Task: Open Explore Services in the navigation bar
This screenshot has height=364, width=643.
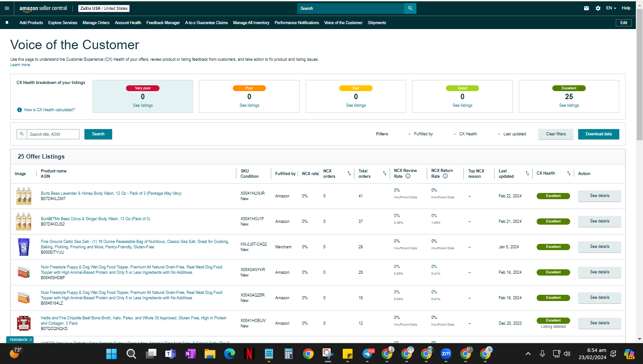Action: coord(63,23)
